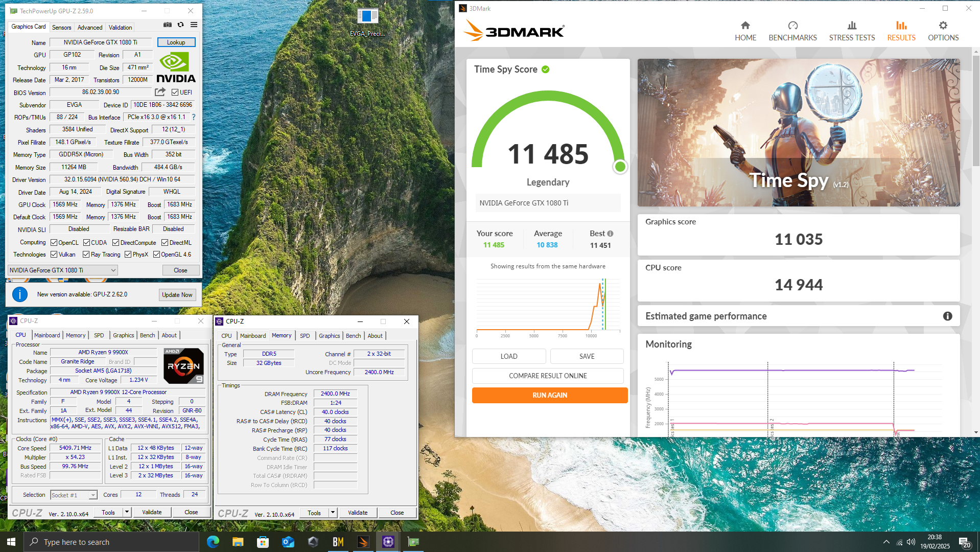This screenshot has width=980, height=552.
Task: Open Outlook from taskbar
Action: (288, 542)
